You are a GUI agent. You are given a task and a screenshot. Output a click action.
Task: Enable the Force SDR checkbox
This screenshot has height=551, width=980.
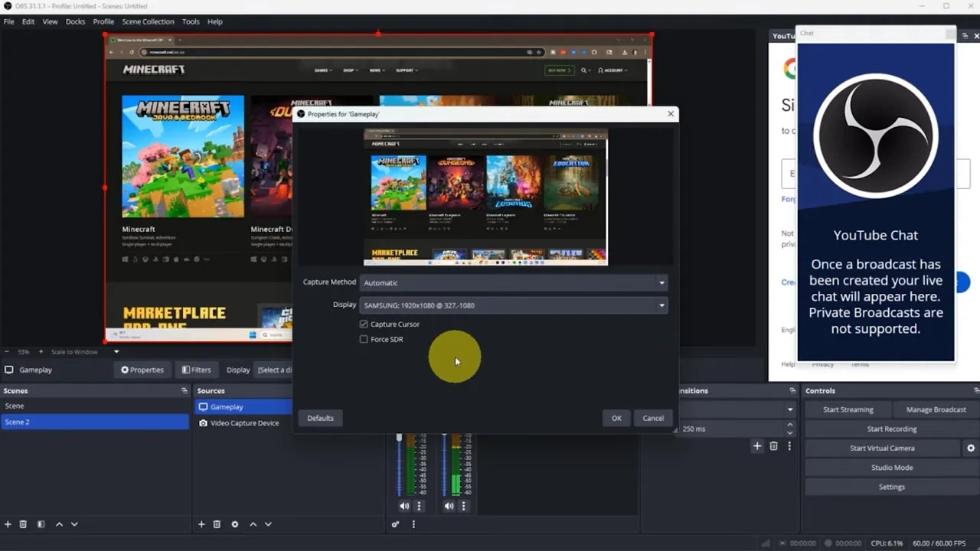coord(364,339)
